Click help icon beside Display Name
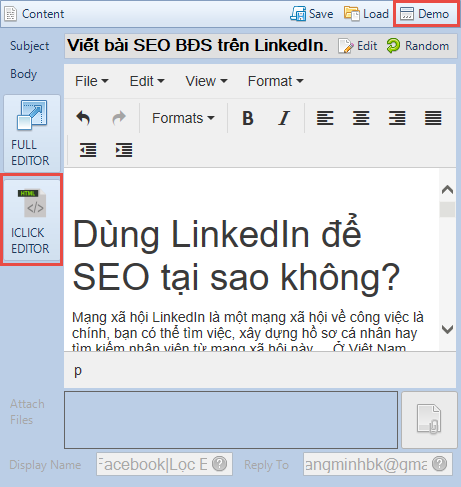Image resolution: width=461 pixels, height=487 pixels. (220, 464)
